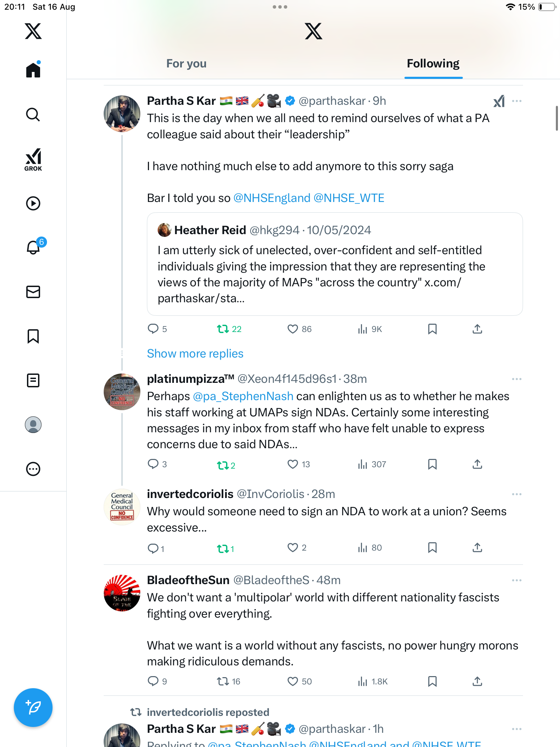Expand the sidebar More circle menu

[x=33, y=469]
